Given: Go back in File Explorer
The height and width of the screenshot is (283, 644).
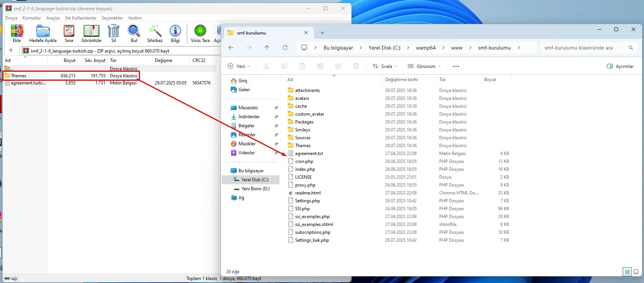Looking at the screenshot, I should pos(231,48).
